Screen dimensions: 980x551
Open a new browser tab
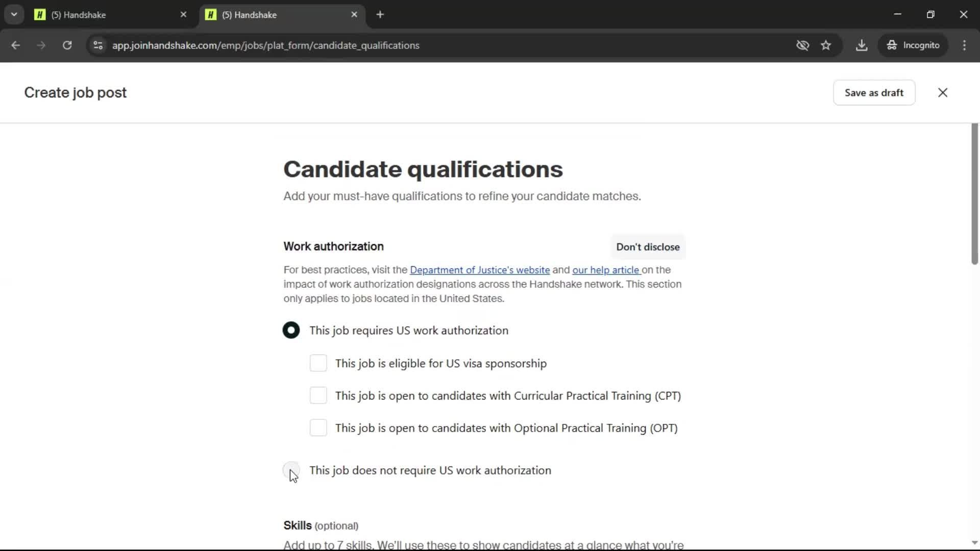pyautogui.click(x=380, y=14)
